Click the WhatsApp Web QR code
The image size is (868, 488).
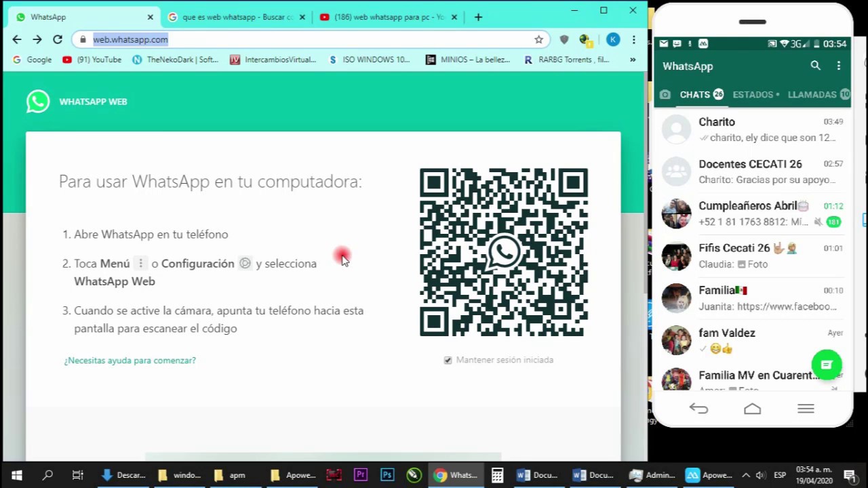tap(504, 252)
